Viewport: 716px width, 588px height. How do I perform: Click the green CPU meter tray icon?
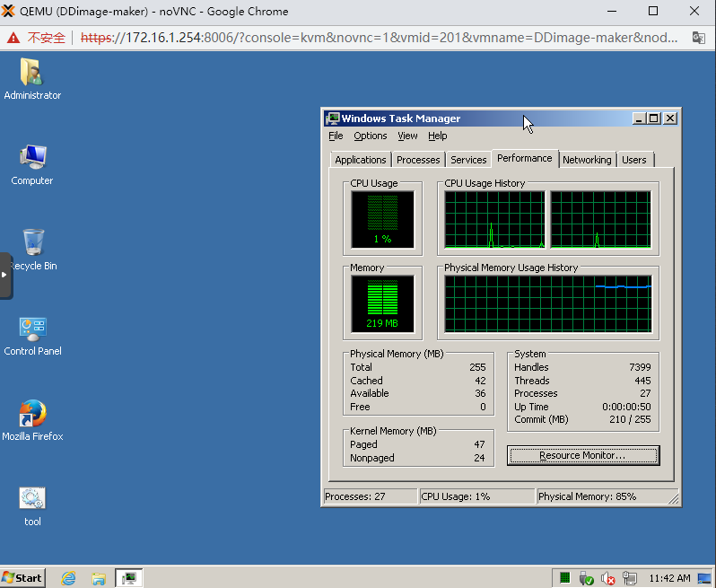[x=565, y=578]
